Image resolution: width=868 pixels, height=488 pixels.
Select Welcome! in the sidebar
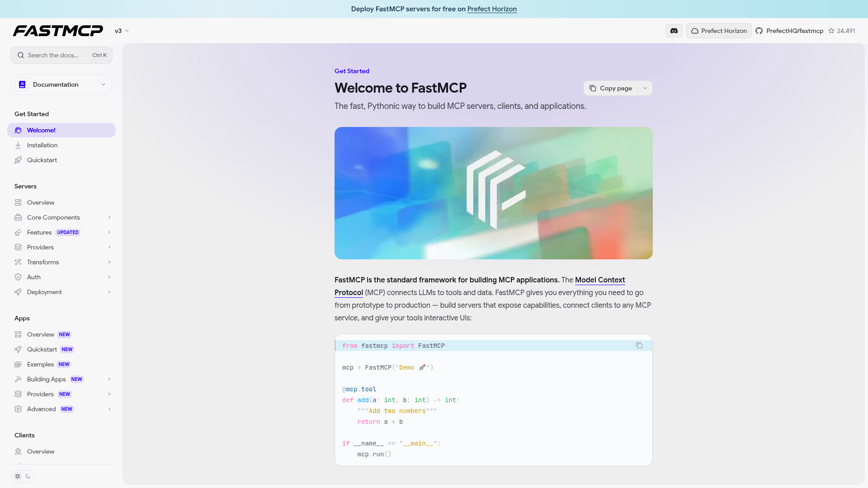coord(42,130)
